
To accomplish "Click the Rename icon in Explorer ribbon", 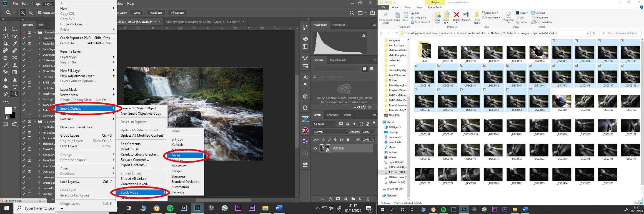I will pos(466,17).
